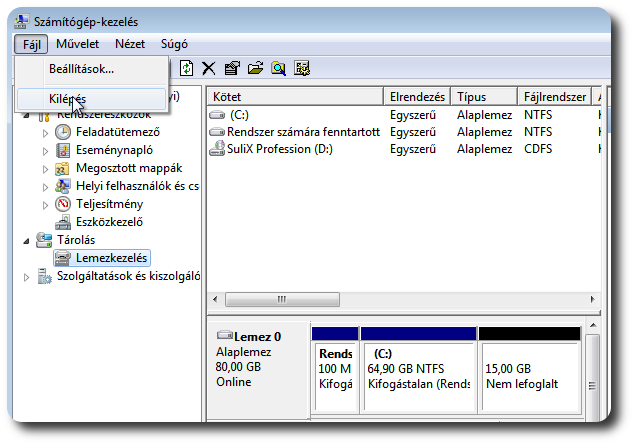The height and width of the screenshot is (445, 634).
Task: Click the delete X toolbar icon
Action: pyautogui.click(x=209, y=68)
